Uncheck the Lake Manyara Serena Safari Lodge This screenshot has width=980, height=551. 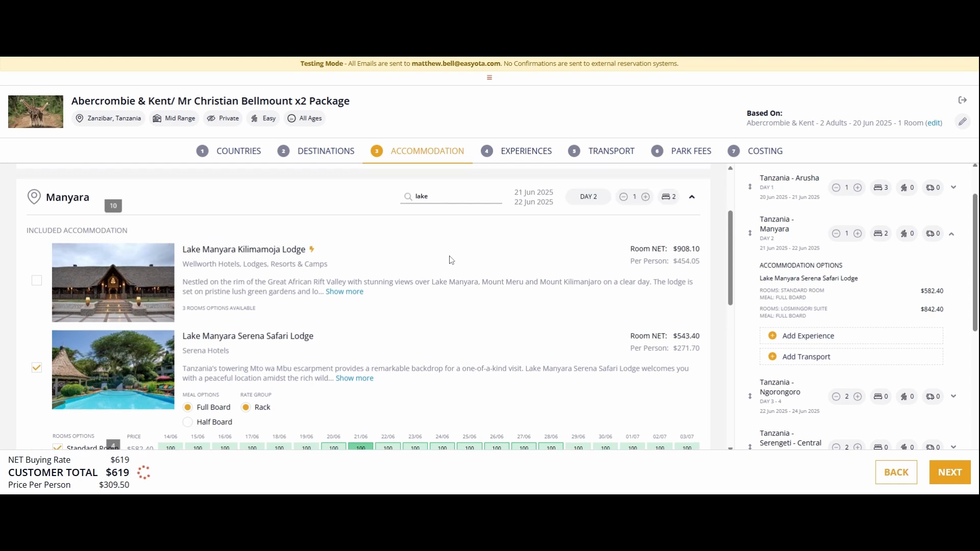coord(37,368)
